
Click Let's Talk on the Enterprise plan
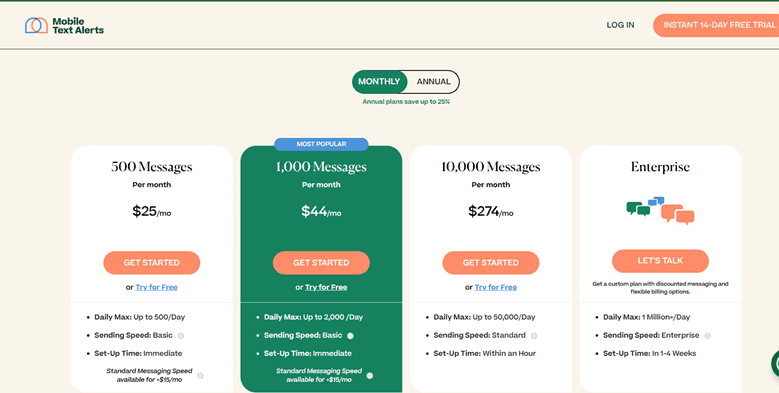[x=660, y=261]
